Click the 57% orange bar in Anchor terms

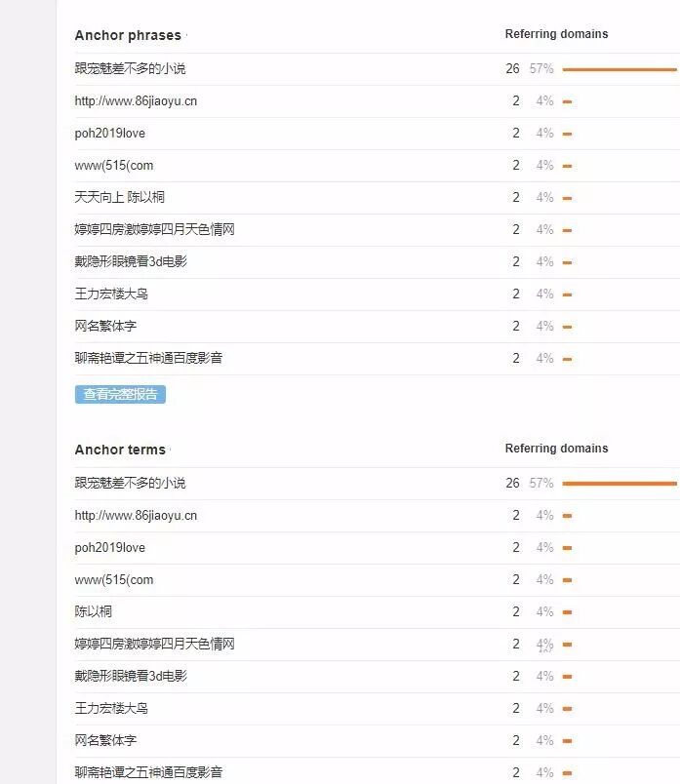pyautogui.click(x=620, y=484)
